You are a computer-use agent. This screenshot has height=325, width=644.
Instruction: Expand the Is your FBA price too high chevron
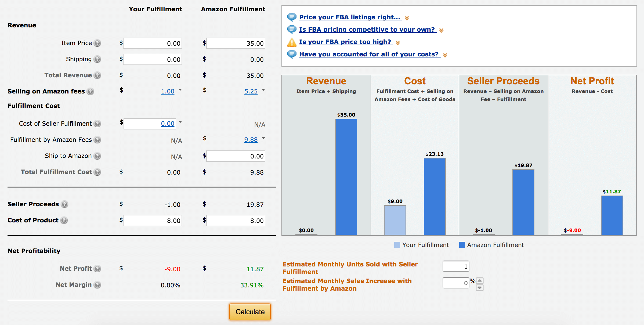[x=398, y=43]
